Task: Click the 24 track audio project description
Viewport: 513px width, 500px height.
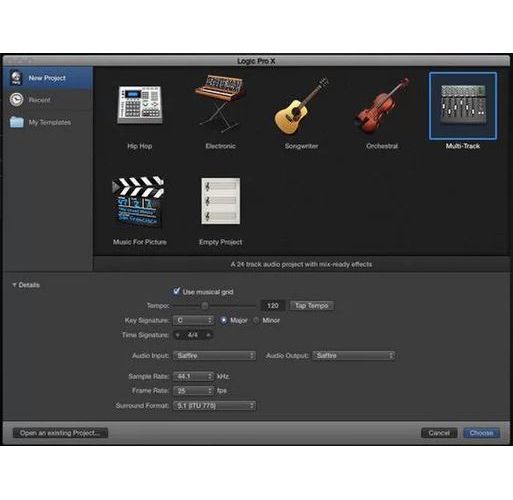Action: tap(301, 264)
